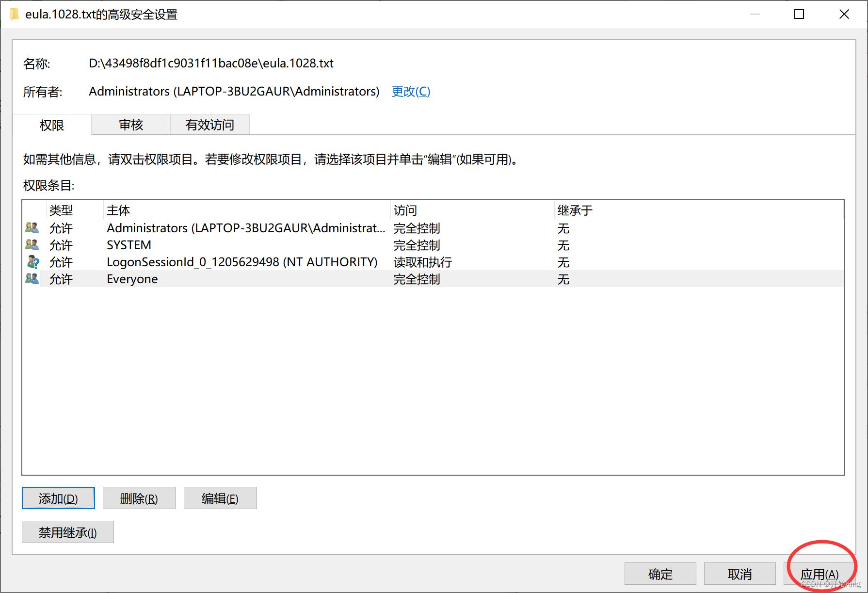Cancel with the 取消 button
Viewport: 868px width, 593px height.
(x=740, y=574)
